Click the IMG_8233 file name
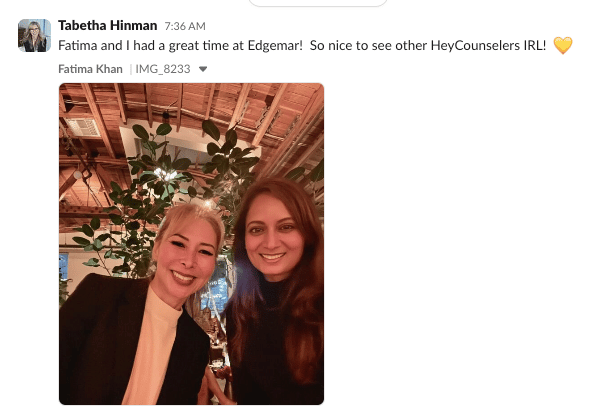Image resolution: width=612 pixels, height=413 pixels. coord(163,69)
